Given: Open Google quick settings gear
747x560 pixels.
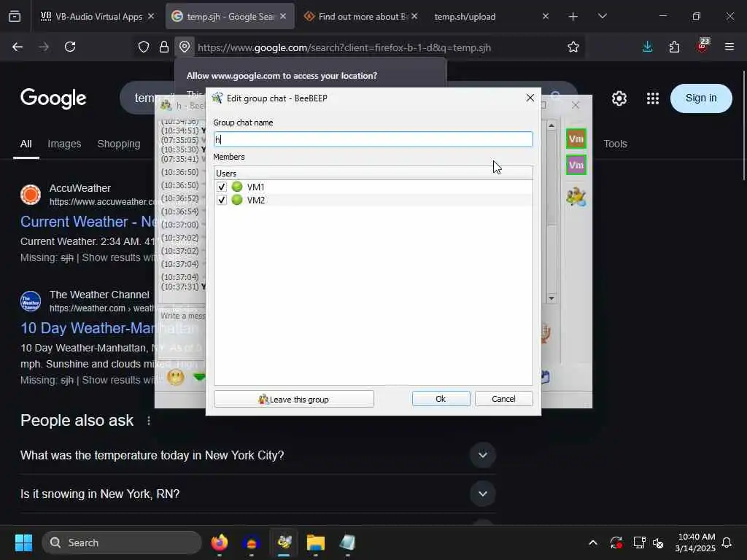Looking at the screenshot, I should click(x=619, y=98).
